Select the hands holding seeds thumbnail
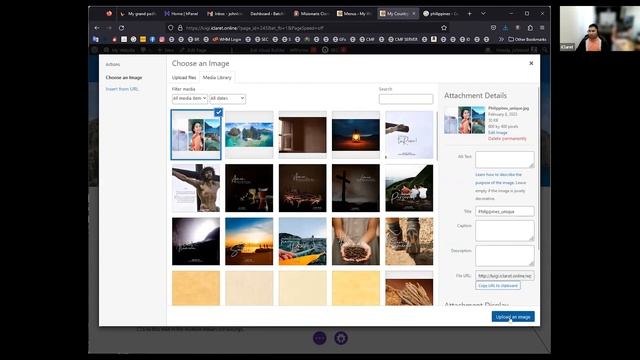The height and width of the screenshot is (360, 640). (x=356, y=241)
